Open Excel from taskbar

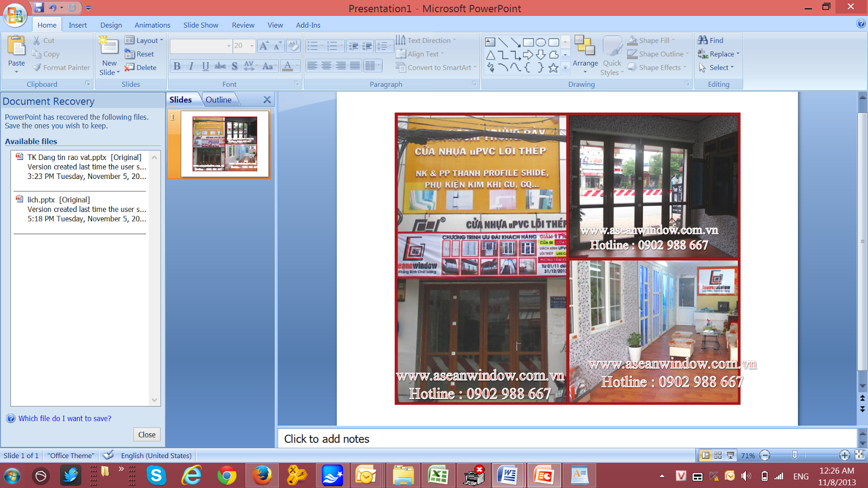438,476
